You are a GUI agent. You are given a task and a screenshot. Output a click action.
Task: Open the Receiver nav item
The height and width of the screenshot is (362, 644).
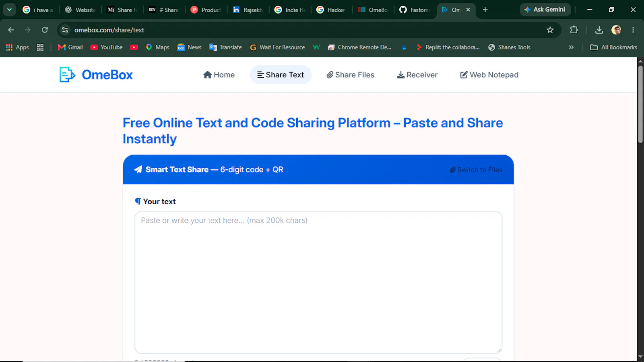[417, 75]
